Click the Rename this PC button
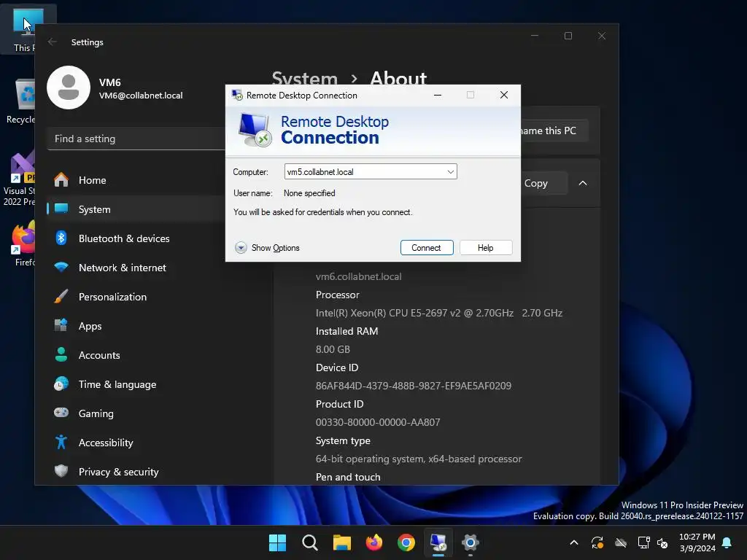Image resolution: width=747 pixels, height=560 pixels. 554,131
